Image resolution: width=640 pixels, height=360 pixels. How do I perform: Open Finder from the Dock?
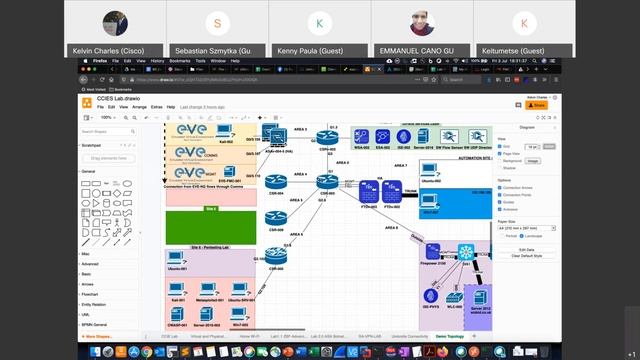click(x=95, y=351)
